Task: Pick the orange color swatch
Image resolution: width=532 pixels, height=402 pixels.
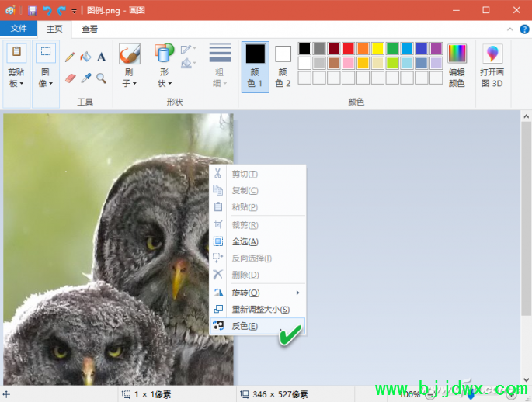Action: point(363,48)
